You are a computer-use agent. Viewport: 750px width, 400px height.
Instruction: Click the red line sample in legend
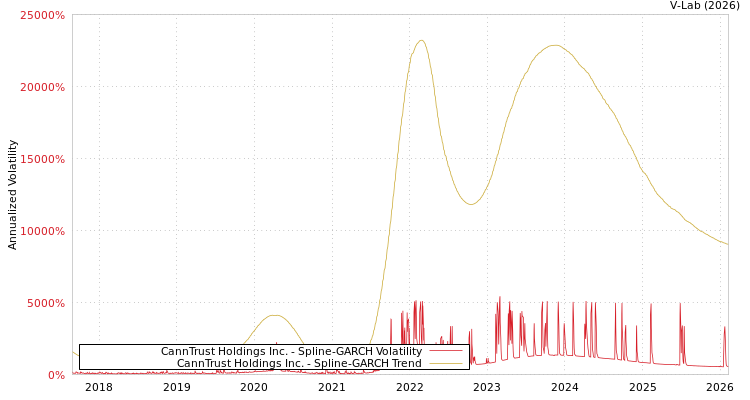446,351
